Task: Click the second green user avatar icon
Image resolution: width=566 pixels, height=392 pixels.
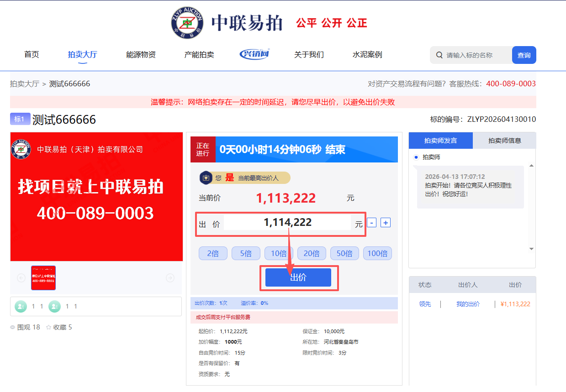Action: [x=54, y=307]
